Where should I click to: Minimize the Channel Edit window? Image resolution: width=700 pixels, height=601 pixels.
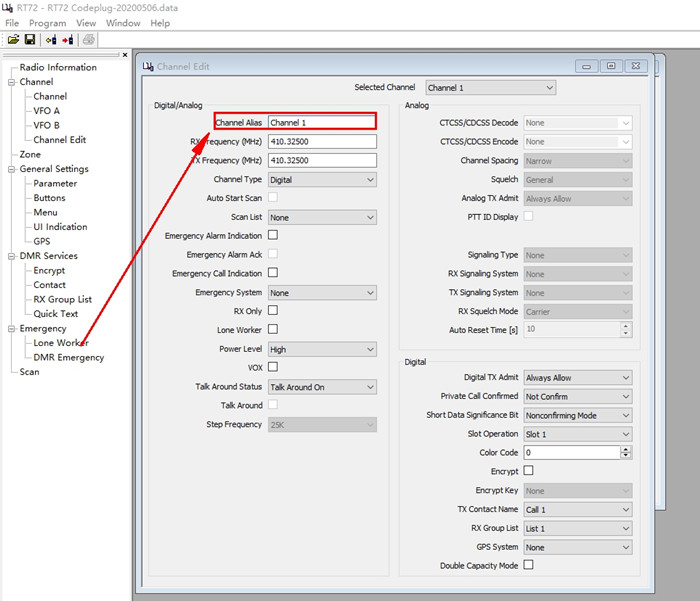[x=587, y=67]
